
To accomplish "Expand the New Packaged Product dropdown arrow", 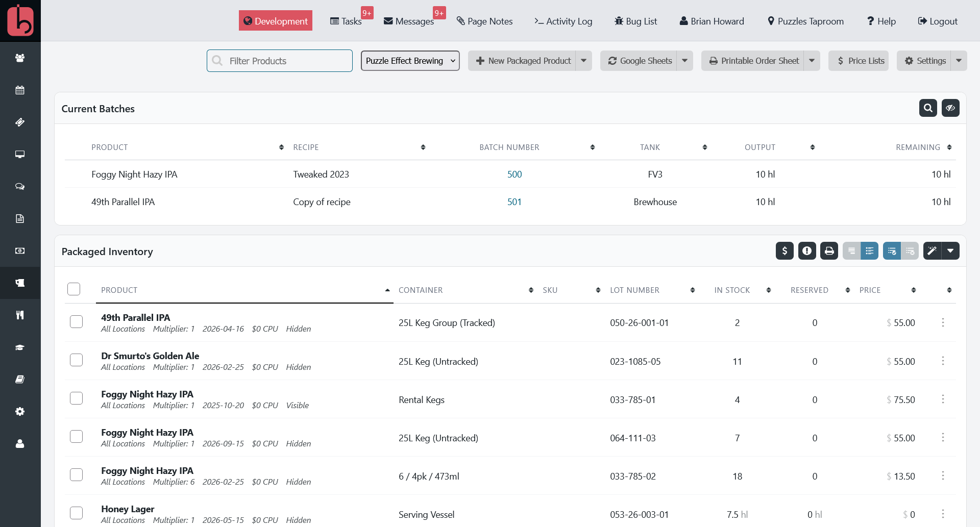I will (x=583, y=61).
